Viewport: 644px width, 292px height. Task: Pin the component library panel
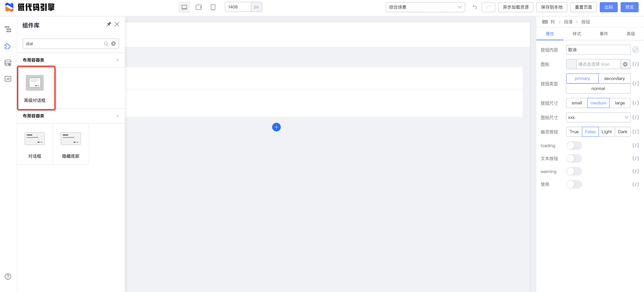(109, 24)
